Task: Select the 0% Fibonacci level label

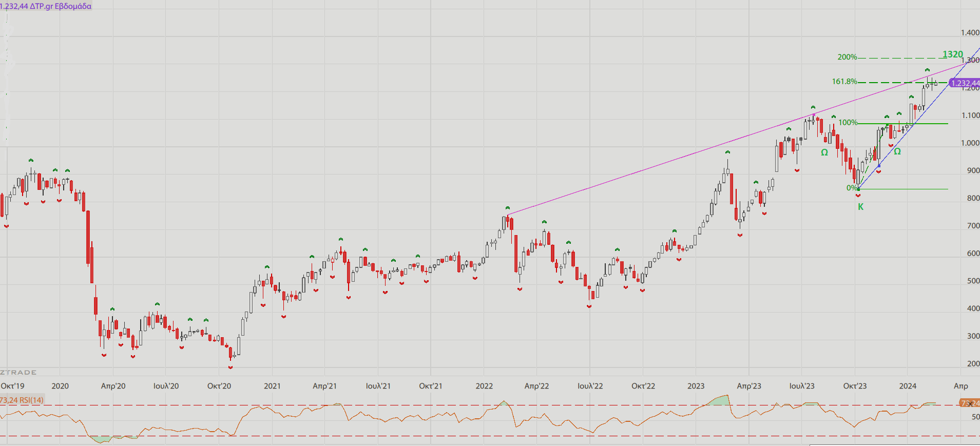Action: (x=851, y=188)
